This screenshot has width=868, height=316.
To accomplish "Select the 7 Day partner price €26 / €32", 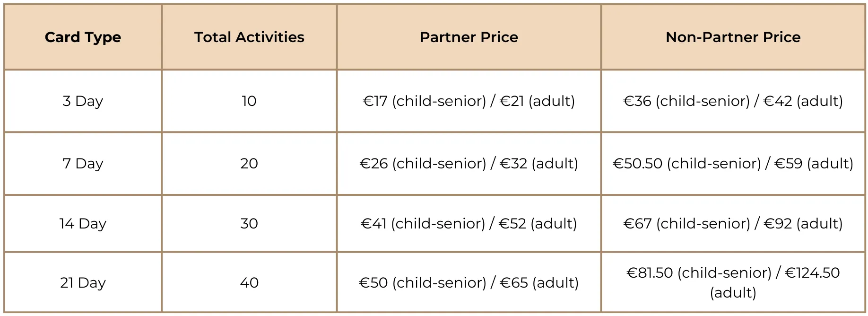I will click(x=469, y=163).
